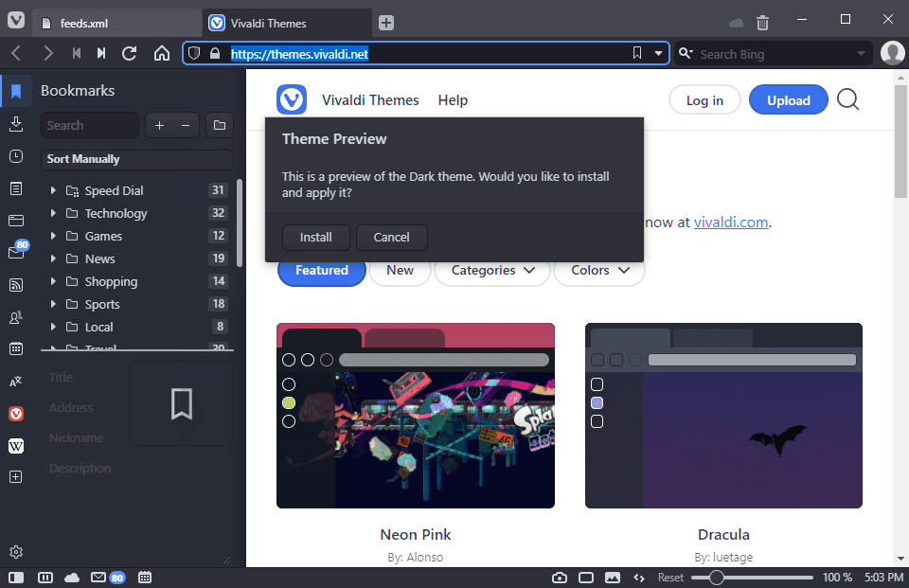Go forward in history
This screenshot has width=909, height=588.
[x=48, y=54]
